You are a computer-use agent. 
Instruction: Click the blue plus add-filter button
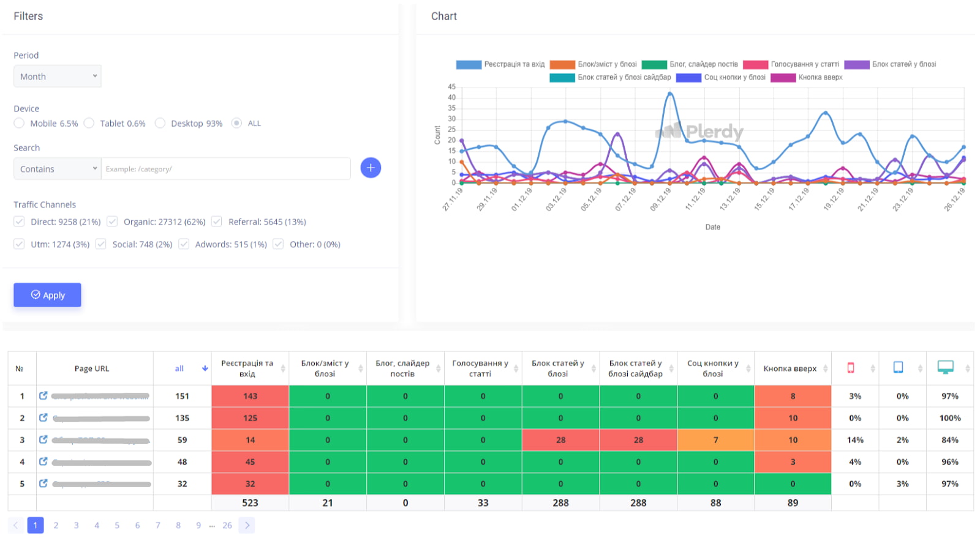coord(371,168)
